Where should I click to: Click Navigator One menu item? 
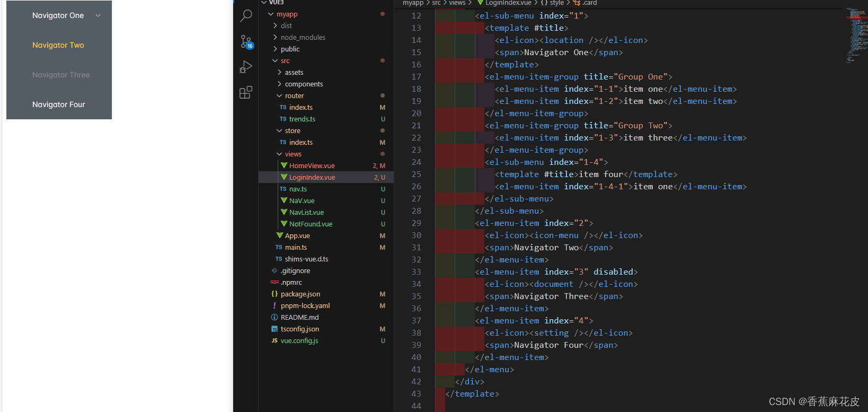tap(59, 15)
